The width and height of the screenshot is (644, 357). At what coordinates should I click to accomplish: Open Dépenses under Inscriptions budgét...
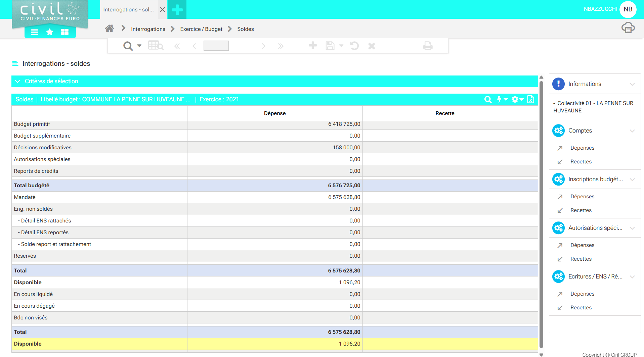pos(582,197)
